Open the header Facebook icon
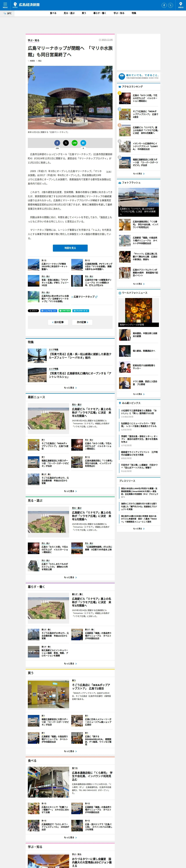This screenshot has width=186, height=868. 164,5
